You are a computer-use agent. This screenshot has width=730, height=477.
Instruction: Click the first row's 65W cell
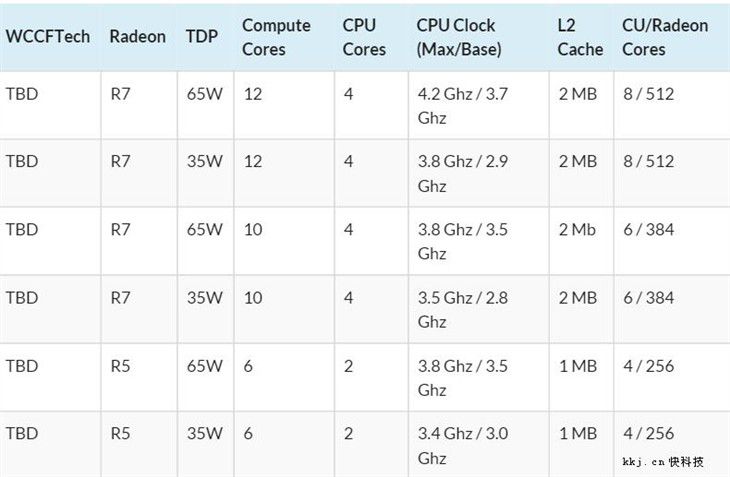point(204,94)
